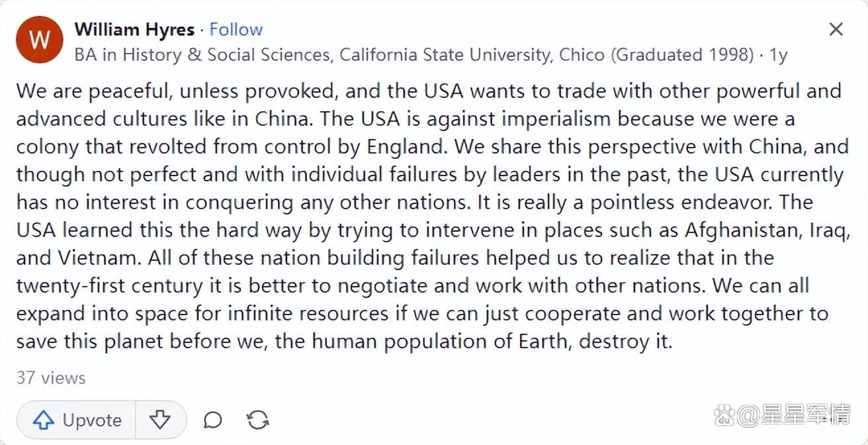Viewport: 868px width, 445px height.
Task: Open William Hyres's profile name link
Action: 134,29
